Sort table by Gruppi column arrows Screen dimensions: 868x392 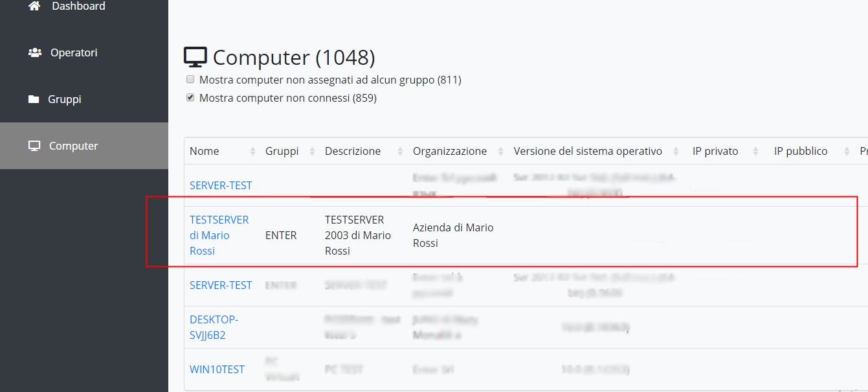click(x=312, y=151)
